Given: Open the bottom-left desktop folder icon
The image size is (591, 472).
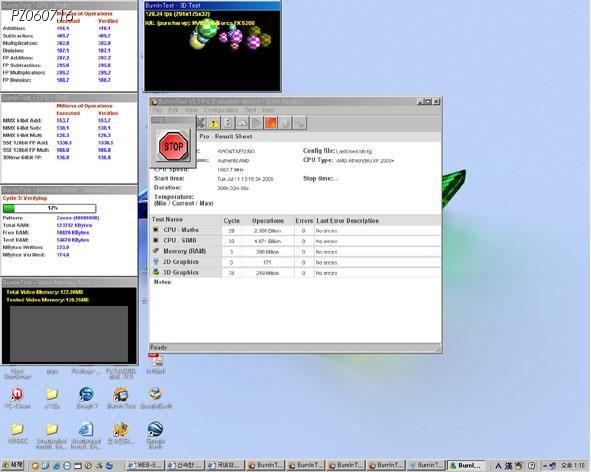Looking at the screenshot, I should coord(17,433).
